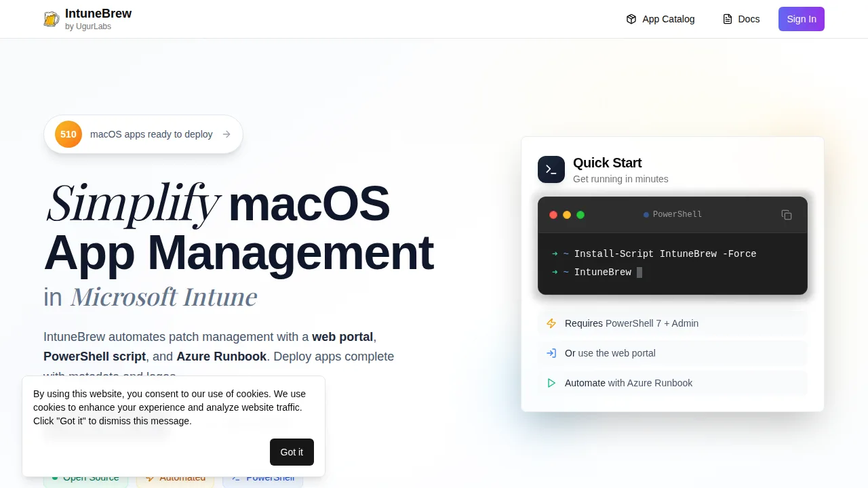Screen dimensions: 868x488
Task: Click the "Requires PowerShell 7 + Admin" text
Action: point(631,323)
